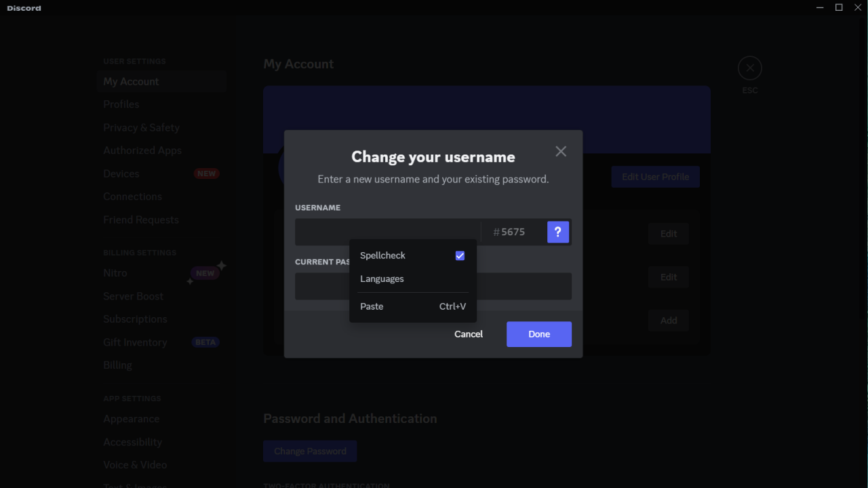Click the Add button for phone number
This screenshot has width=868, height=488.
pyautogui.click(x=668, y=320)
